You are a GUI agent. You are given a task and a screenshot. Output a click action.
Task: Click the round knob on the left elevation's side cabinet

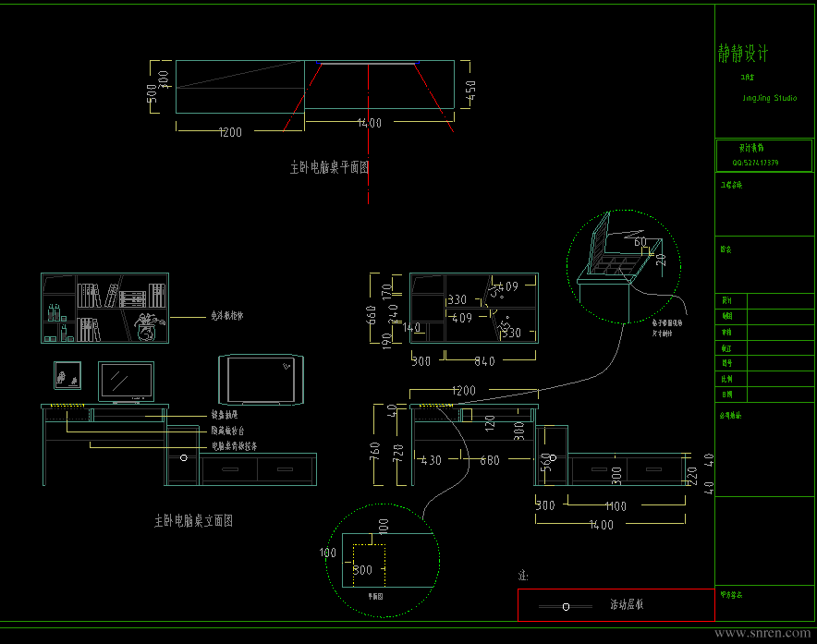183,457
